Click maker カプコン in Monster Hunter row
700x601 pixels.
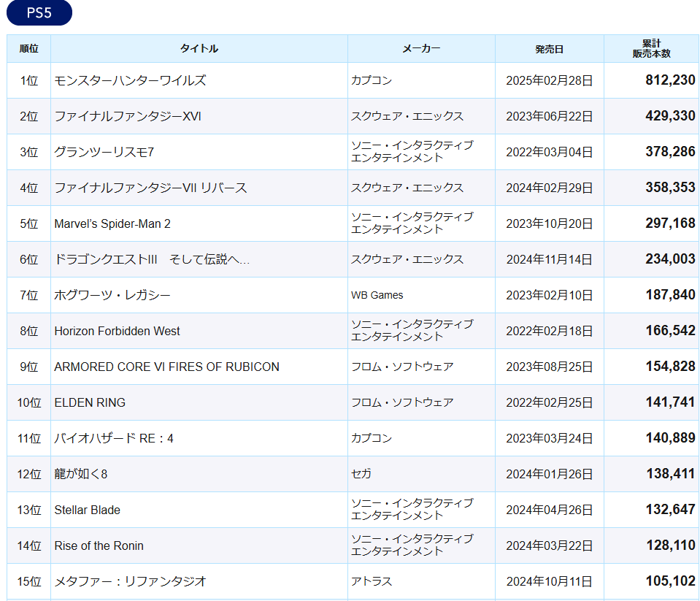click(372, 80)
